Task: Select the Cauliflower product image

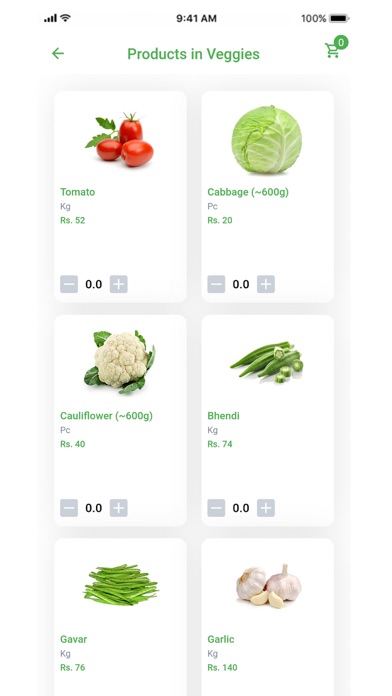Action: point(120,362)
